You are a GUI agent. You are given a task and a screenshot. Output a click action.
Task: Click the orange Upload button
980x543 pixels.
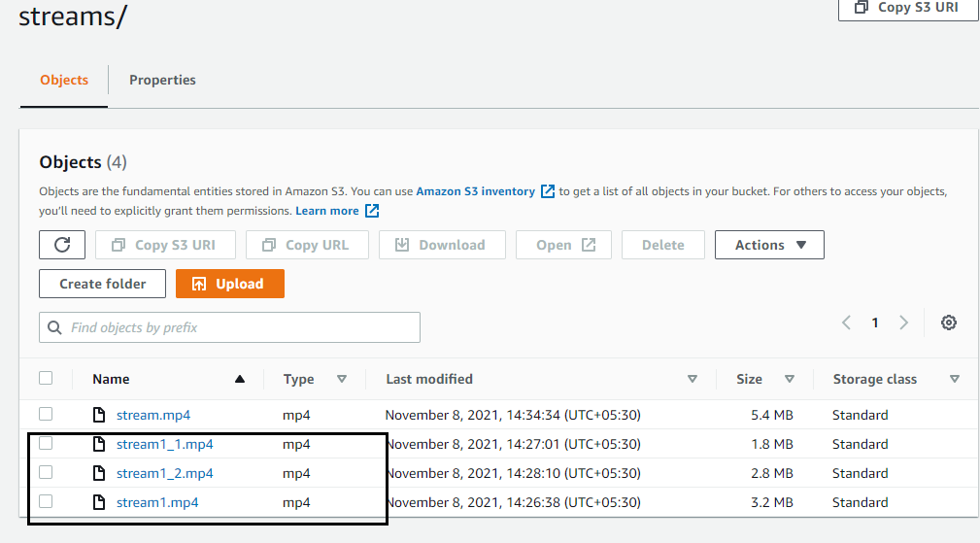[x=230, y=284]
